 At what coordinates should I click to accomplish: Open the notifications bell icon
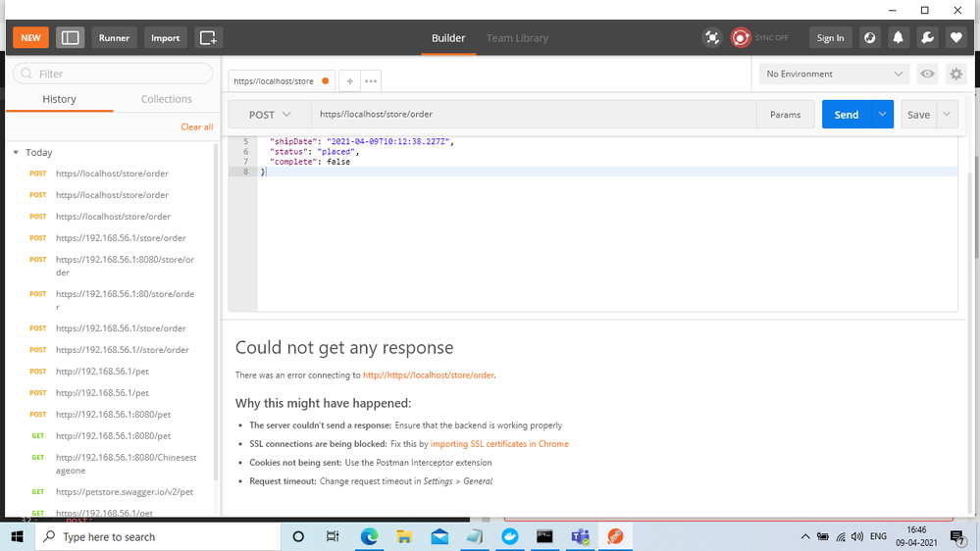click(898, 37)
